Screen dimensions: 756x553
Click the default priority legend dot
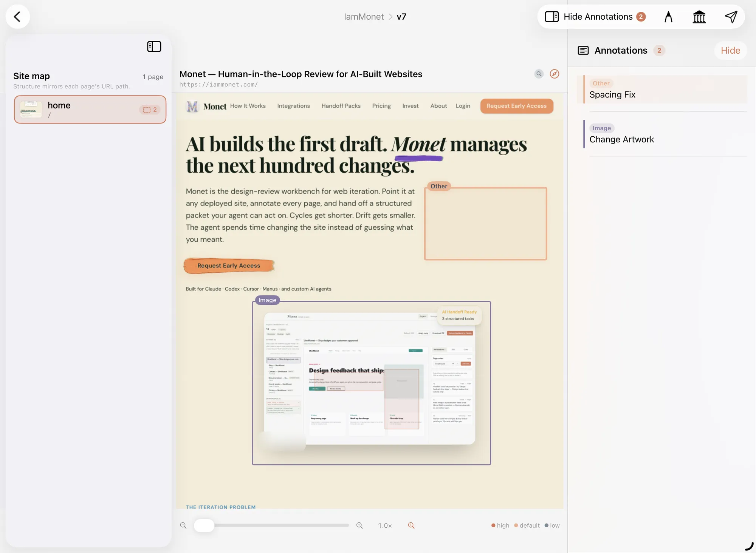[x=516, y=525]
